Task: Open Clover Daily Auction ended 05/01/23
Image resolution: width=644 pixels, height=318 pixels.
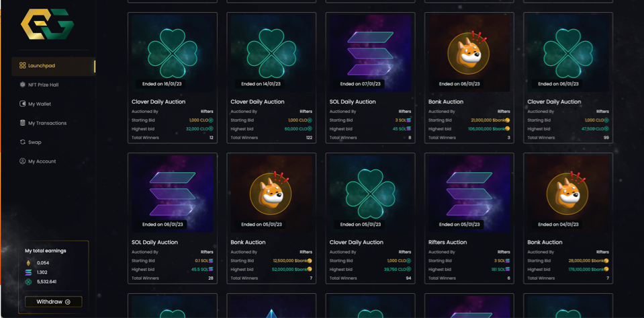Action: pos(370,194)
